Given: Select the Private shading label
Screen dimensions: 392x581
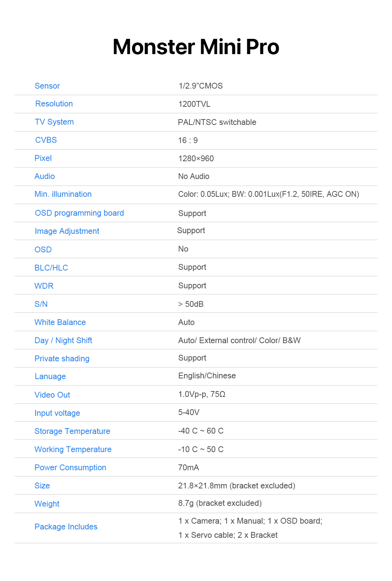Looking at the screenshot, I should (x=62, y=359).
